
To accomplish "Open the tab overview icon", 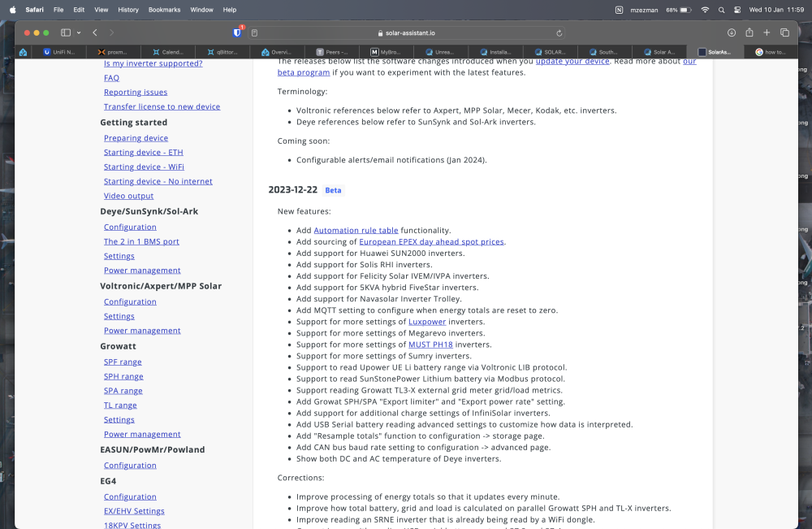I will point(784,33).
